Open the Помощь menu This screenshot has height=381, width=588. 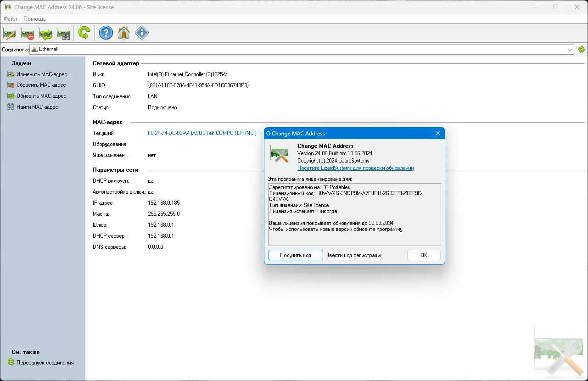(x=35, y=19)
